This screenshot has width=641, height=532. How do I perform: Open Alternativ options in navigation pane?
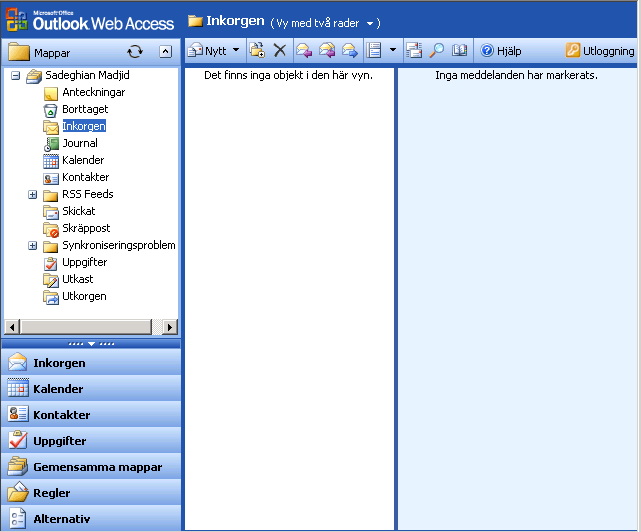(91, 518)
